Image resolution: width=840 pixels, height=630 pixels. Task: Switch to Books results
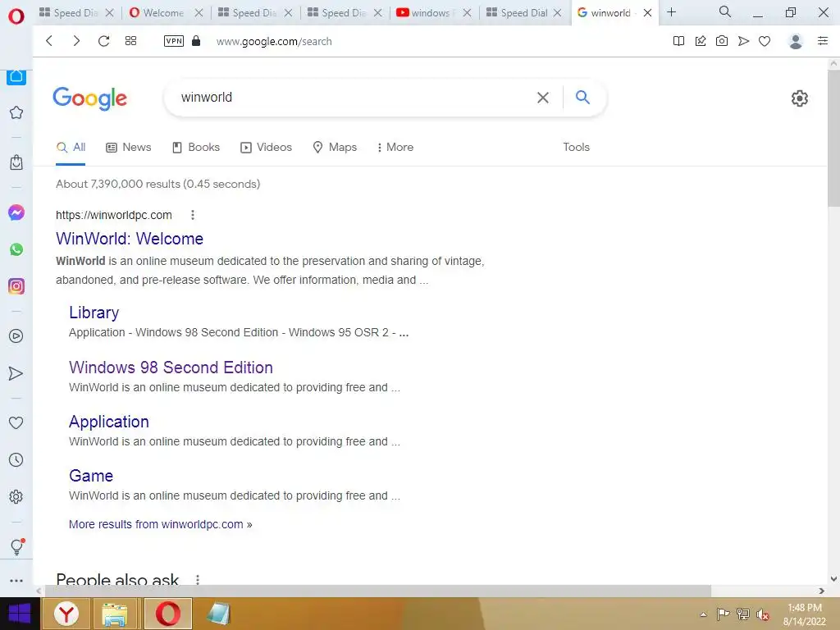click(x=196, y=148)
